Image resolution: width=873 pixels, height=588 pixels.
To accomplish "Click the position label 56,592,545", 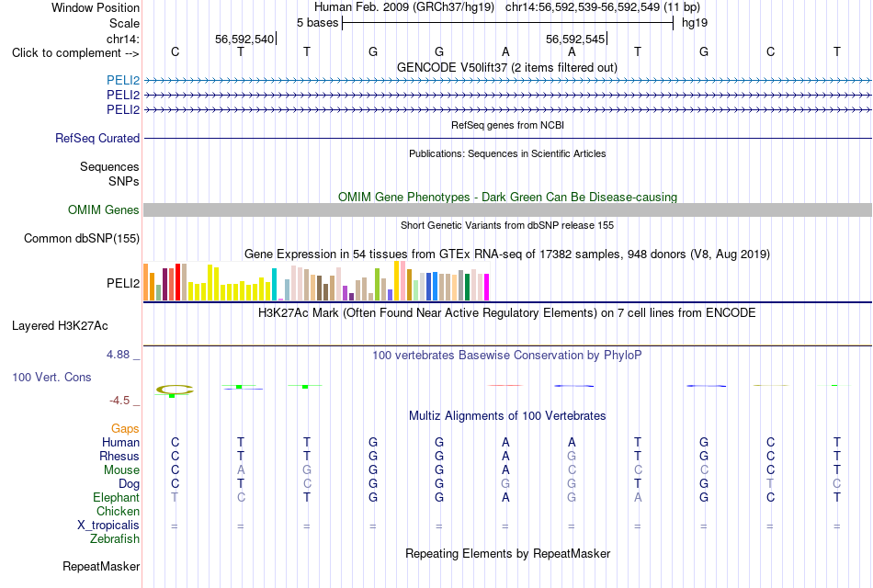I will point(575,39).
